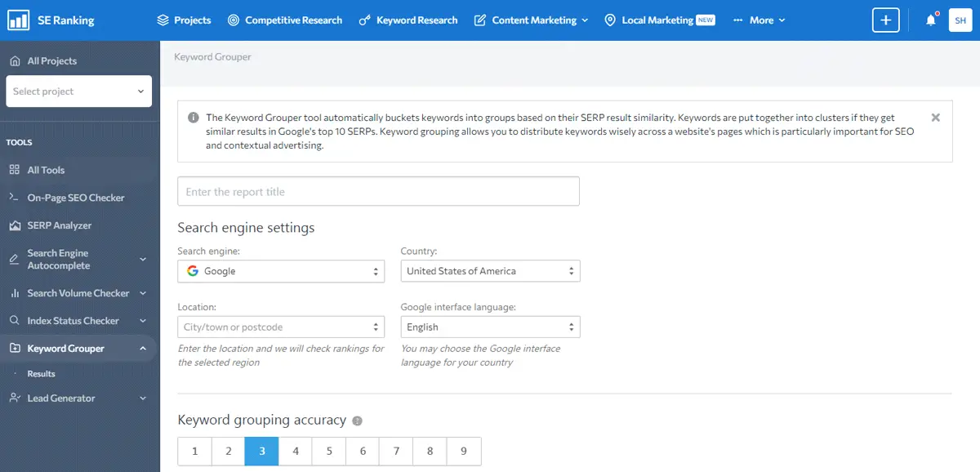Collapse the Keyword Grouper chevron
Image resolution: width=980 pixels, height=472 pixels.
(x=143, y=349)
